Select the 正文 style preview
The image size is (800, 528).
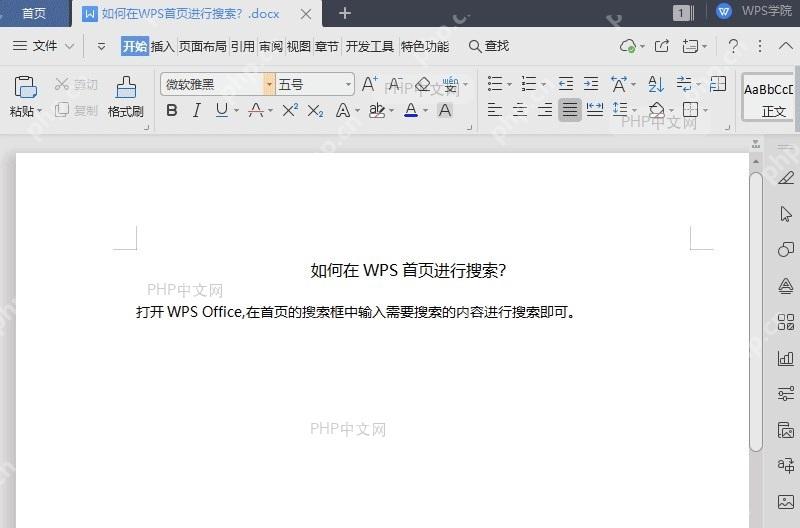point(769,98)
